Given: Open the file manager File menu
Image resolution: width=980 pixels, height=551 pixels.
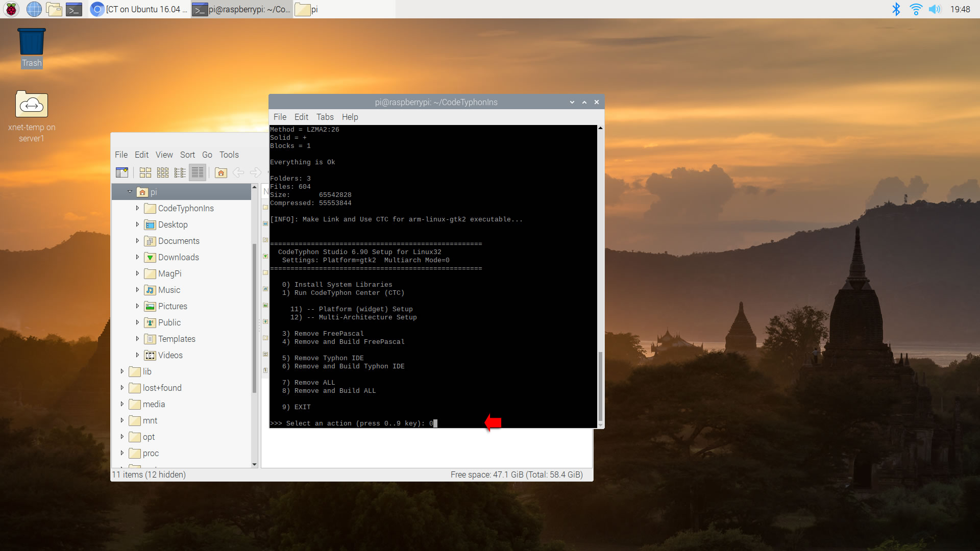Looking at the screenshot, I should [121, 155].
